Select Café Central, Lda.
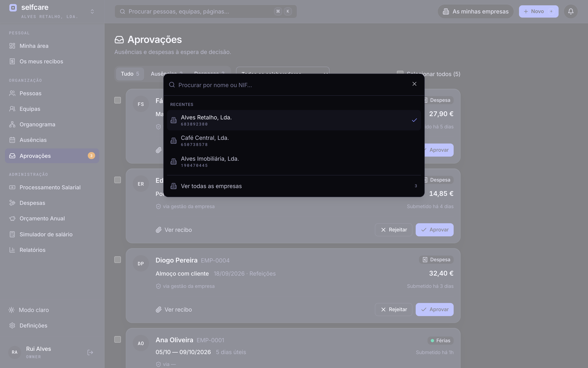Viewport: 588px width, 368px height. (x=294, y=141)
